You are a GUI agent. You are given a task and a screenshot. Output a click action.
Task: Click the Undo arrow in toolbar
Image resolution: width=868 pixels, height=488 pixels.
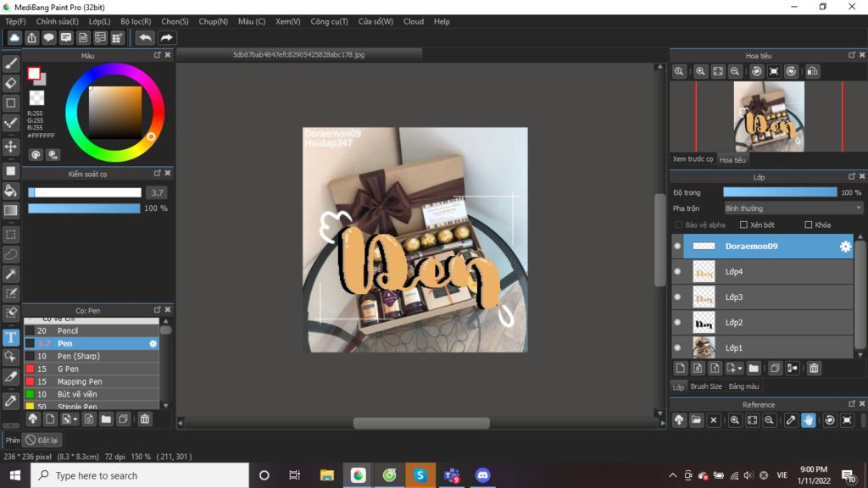[x=145, y=37]
